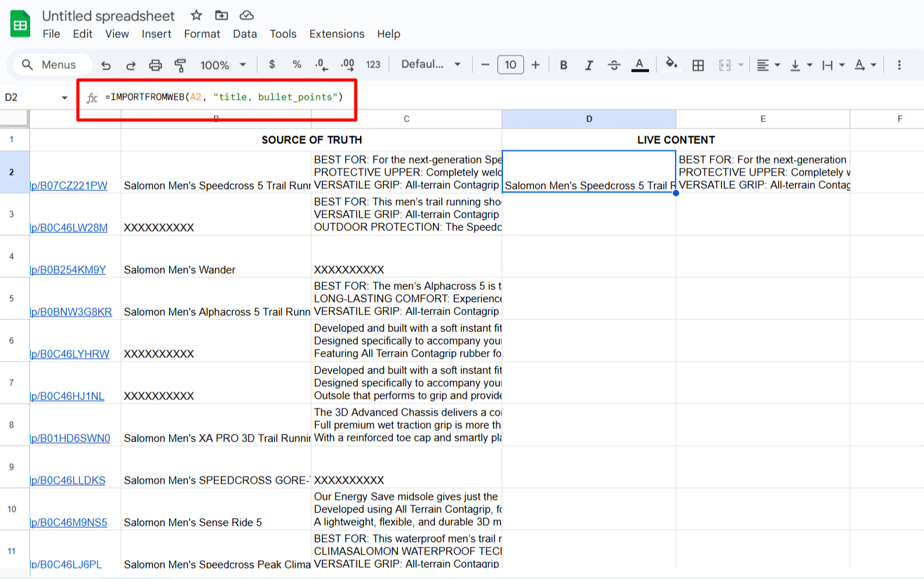Click the Undo arrow icon
Image resolution: width=924 pixels, height=579 pixels.
pos(106,65)
